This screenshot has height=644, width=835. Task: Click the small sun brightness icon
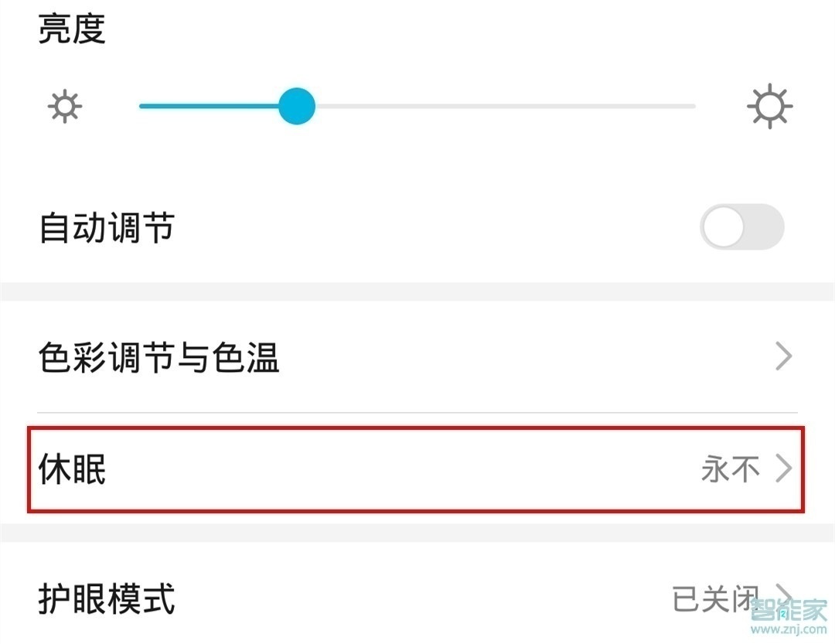click(65, 106)
